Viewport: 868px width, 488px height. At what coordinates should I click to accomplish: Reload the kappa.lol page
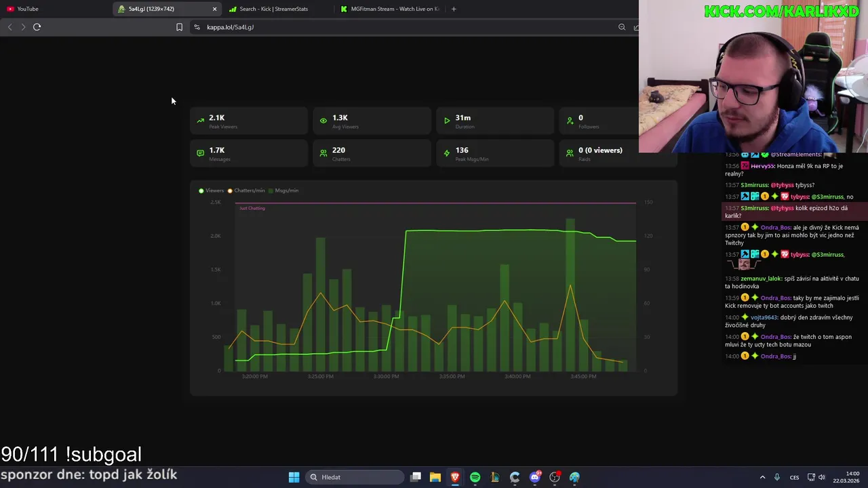point(37,27)
